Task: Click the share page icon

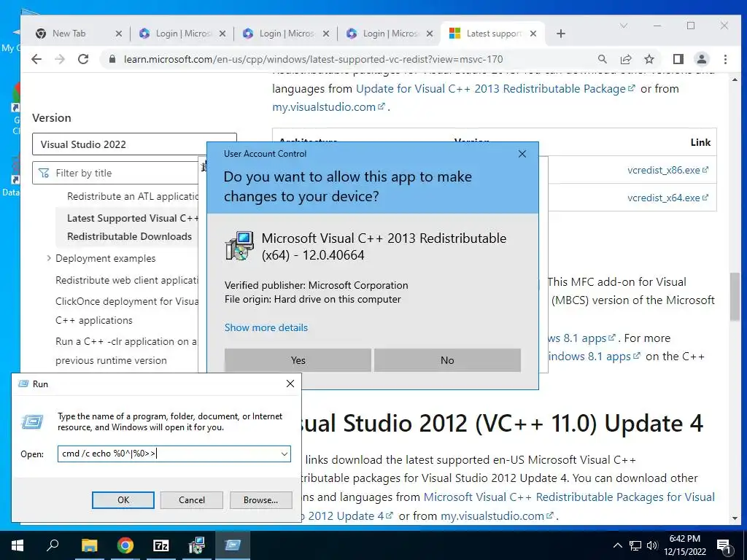Action: tap(625, 59)
